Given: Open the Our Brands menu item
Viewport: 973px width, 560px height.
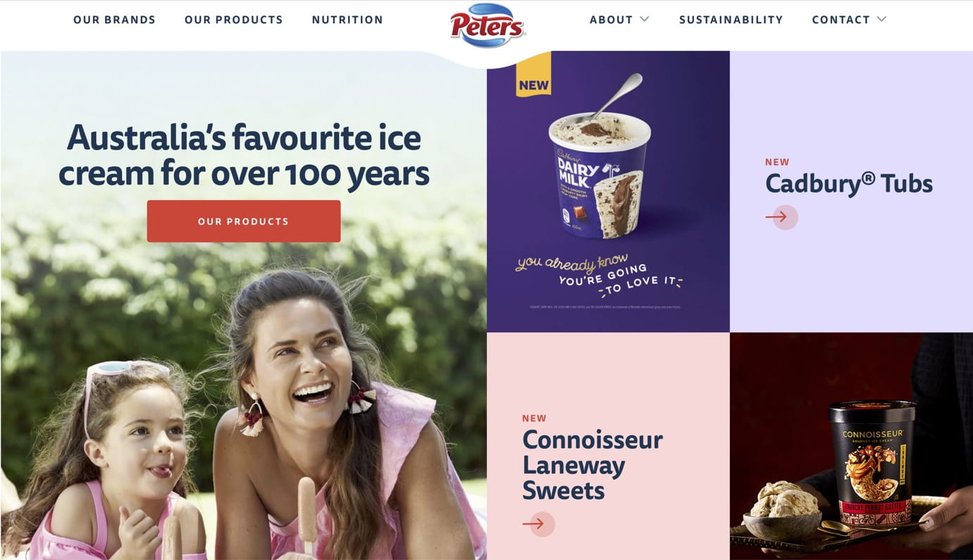Looking at the screenshot, I should (114, 20).
